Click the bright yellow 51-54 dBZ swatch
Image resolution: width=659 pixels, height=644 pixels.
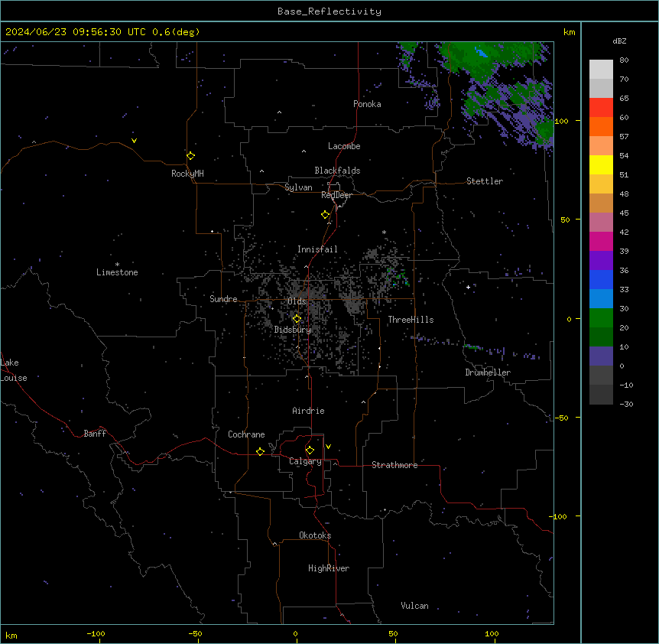(x=601, y=164)
